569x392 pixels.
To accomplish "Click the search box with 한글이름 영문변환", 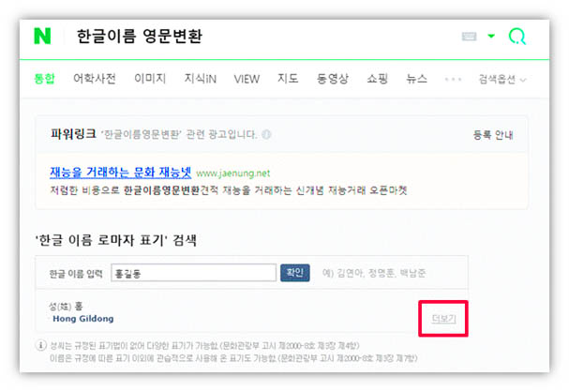I will coord(140,37).
